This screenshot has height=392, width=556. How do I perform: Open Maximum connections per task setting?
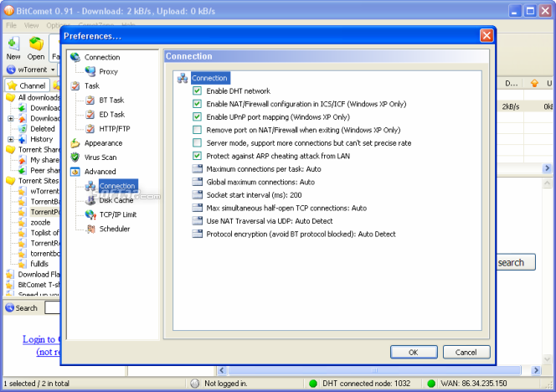pos(264,169)
